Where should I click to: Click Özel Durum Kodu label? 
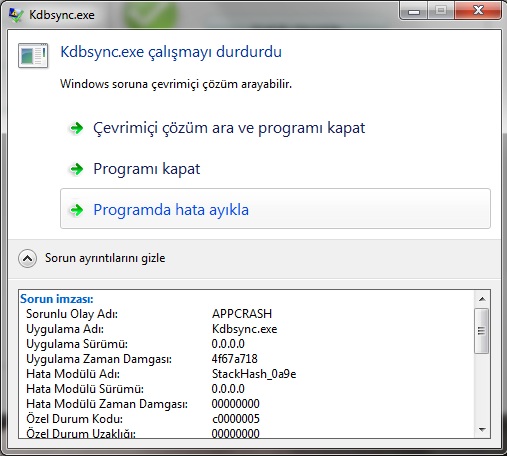pyautogui.click(x=74, y=419)
